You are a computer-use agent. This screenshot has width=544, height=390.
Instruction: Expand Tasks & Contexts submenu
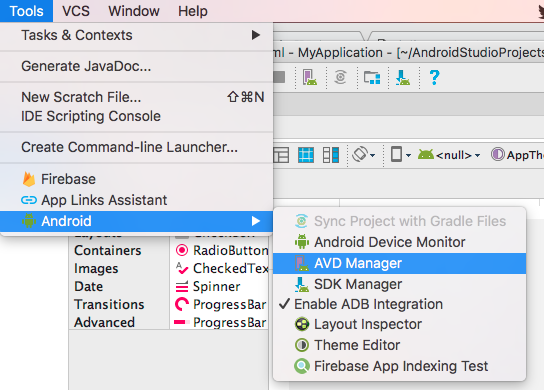pos(136,35)
